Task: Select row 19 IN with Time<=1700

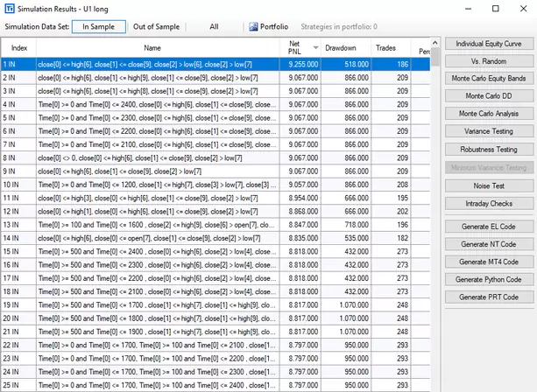Action: pyautogui.click(x=216, y=304)
